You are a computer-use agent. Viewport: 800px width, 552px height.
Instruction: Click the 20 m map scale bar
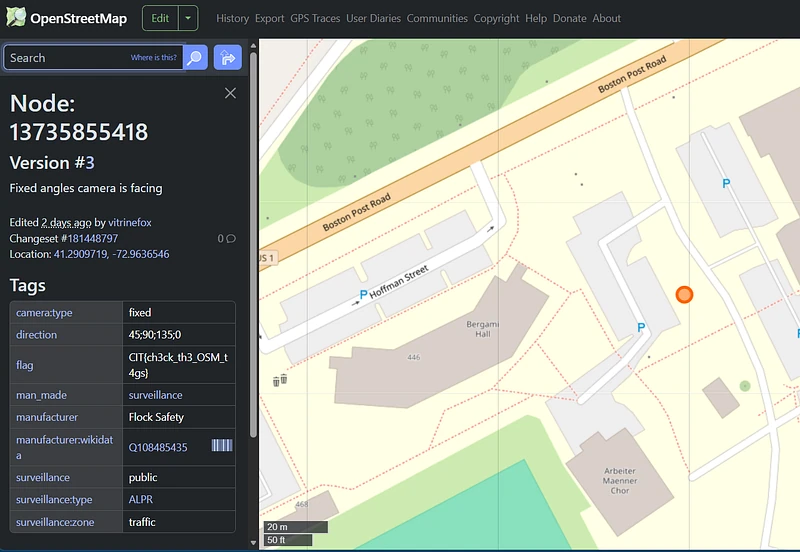[295, 526]
